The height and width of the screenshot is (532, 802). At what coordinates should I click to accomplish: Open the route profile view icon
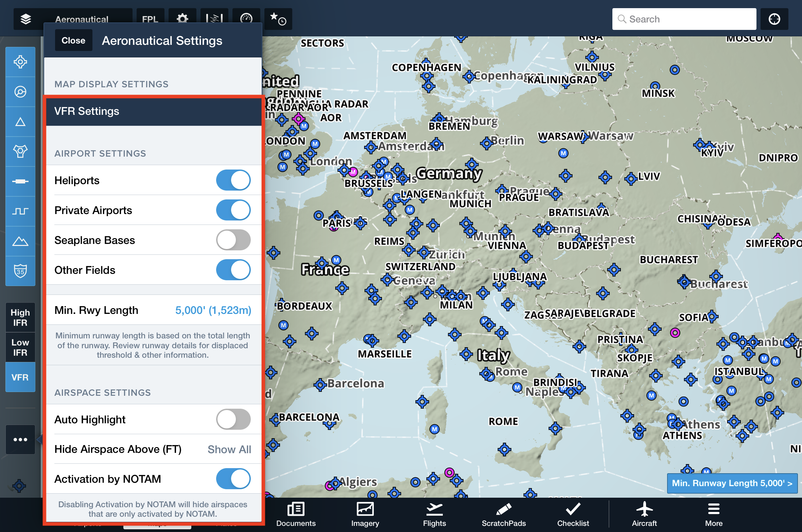point(214,19)
